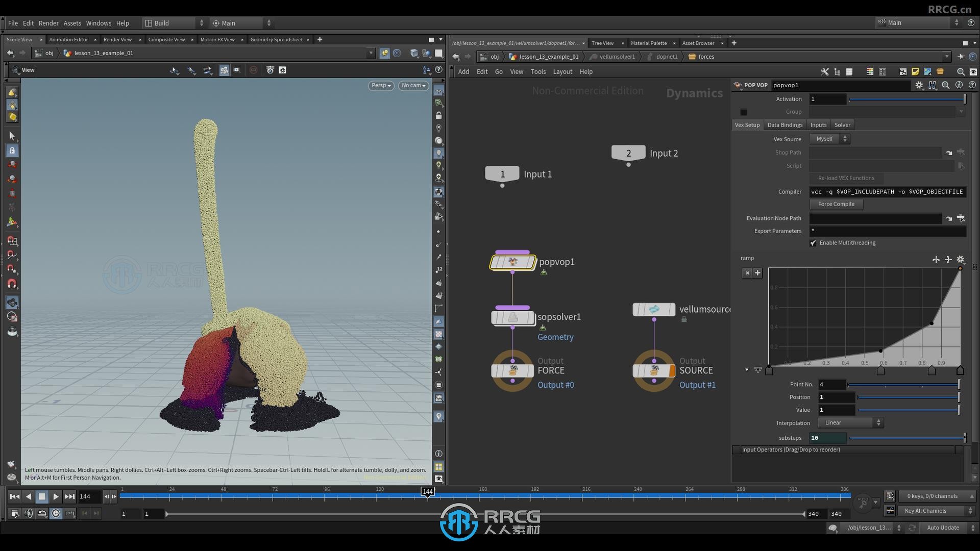This screenshot has width=980, height=551.
Task: Open the No cam dropdown
Action: pyautogui.click(x=413, y=85)
